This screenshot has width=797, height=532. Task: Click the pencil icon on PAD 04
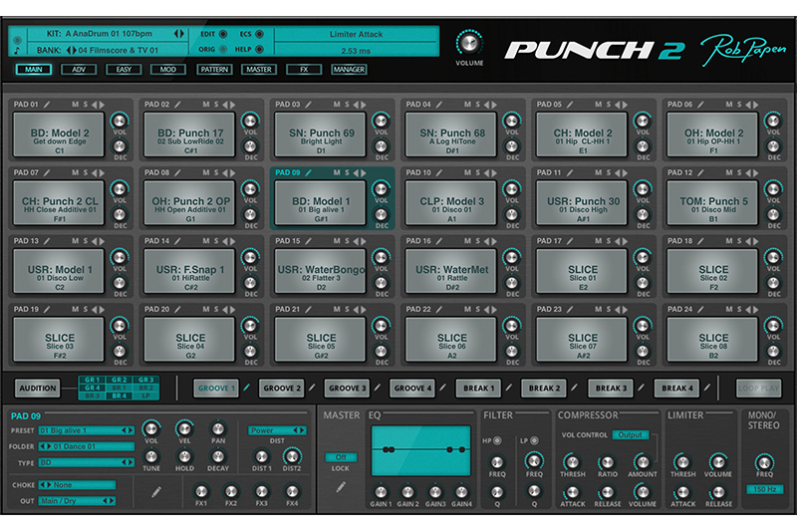439,105
